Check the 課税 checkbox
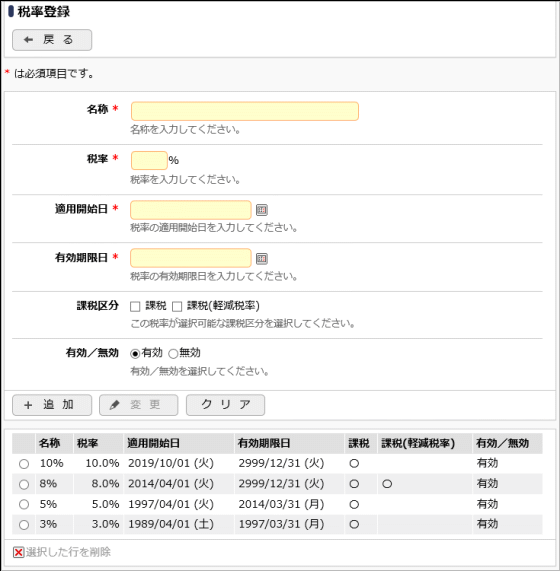Viewport: 560px width, 571px height. [x=135, y=306]
